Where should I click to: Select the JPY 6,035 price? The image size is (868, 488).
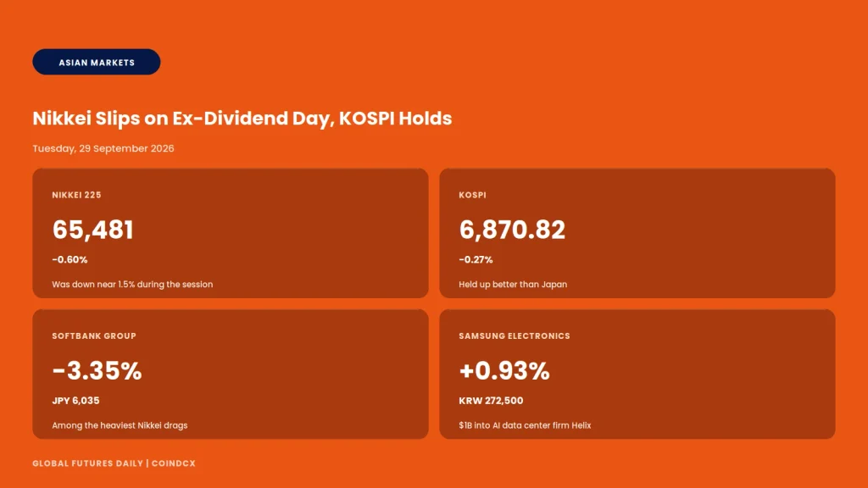(75, 401)
